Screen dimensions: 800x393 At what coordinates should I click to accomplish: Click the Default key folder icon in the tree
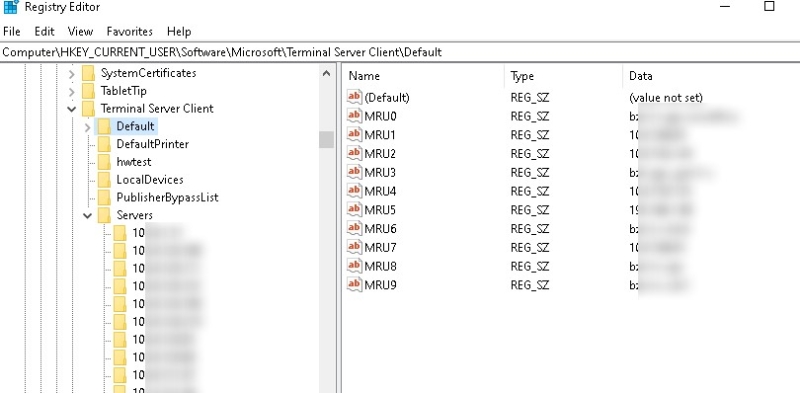pos(104,127)
